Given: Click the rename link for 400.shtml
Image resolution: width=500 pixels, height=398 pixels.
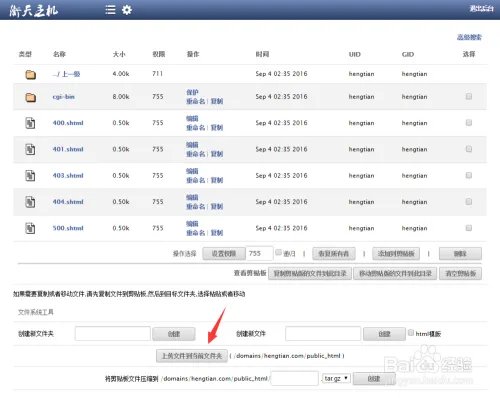Looking at the screenshot, I should (195, 127).
